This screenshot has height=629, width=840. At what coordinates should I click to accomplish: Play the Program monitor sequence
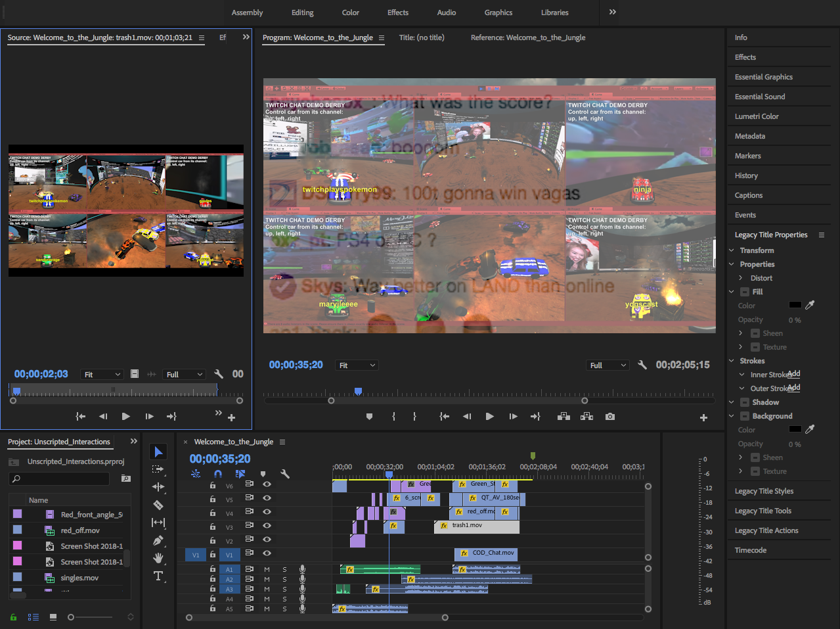coord(489,417)
